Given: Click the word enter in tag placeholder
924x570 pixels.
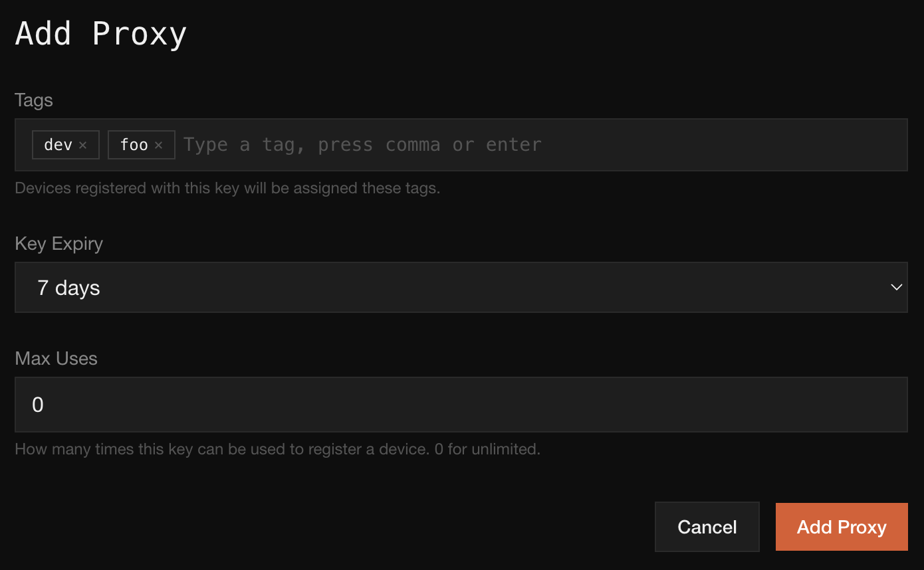Looking at the screenshot, I should coord(514,145).
